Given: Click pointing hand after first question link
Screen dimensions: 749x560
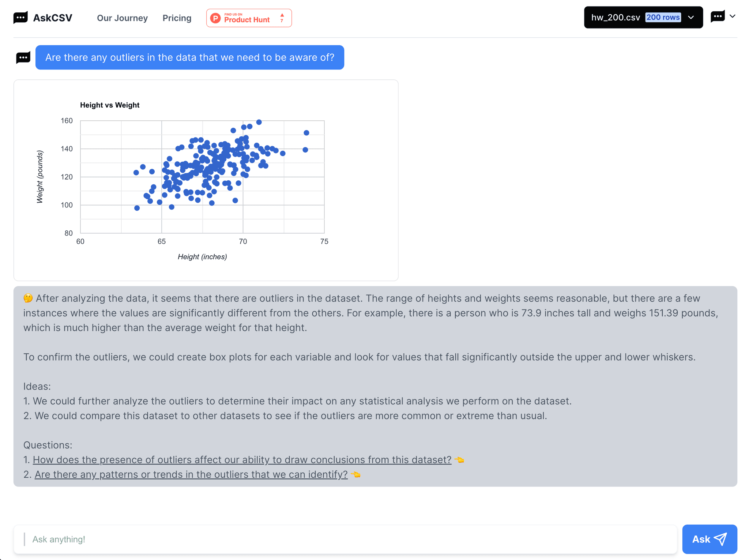Looking at the screenshot, I should tap(459, 460).
